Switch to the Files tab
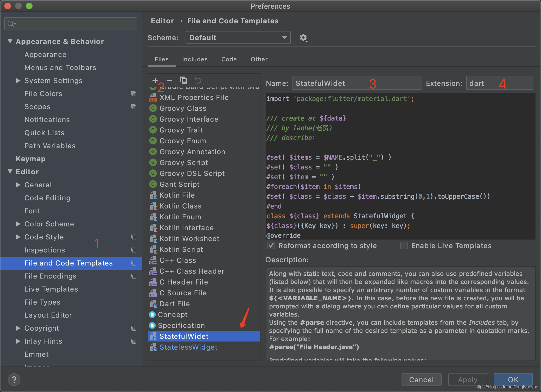This screenshot has height=392, width=541. point(162,59)
